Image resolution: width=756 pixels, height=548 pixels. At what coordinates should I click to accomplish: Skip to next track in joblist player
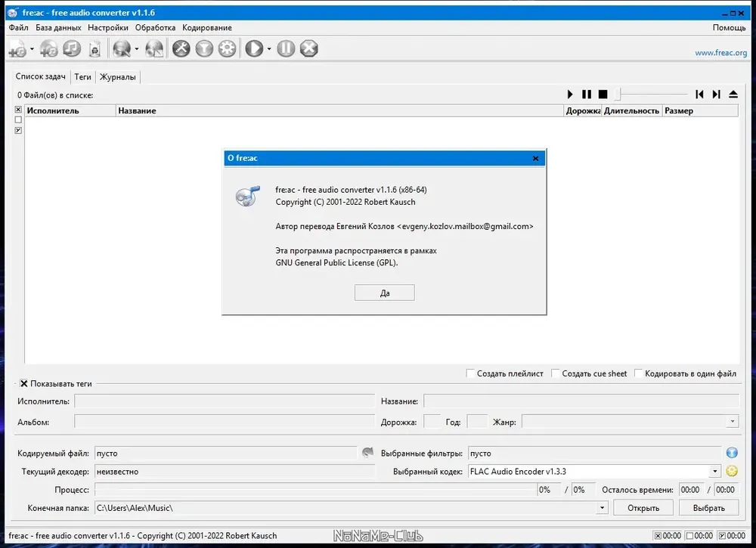click(717, 94)
